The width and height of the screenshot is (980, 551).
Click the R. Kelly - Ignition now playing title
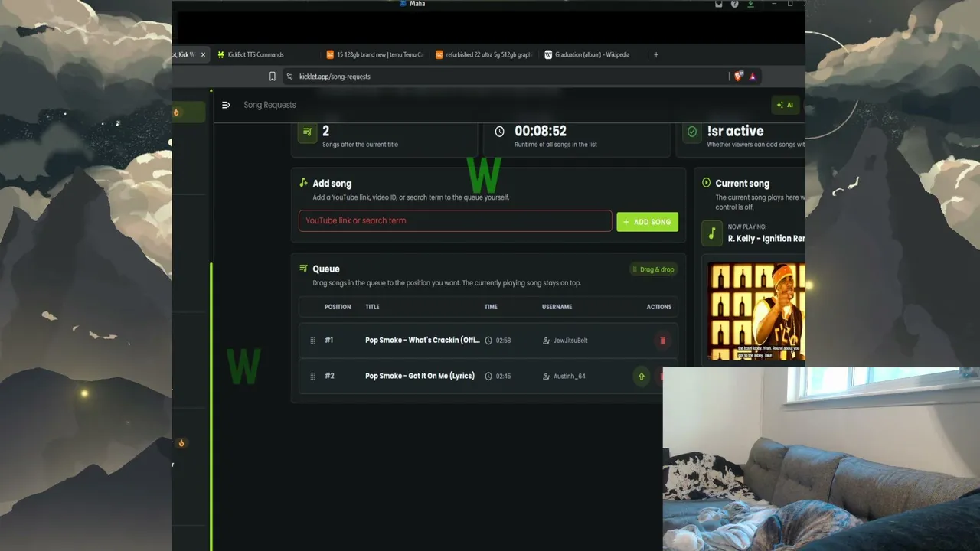coord(766,239)
